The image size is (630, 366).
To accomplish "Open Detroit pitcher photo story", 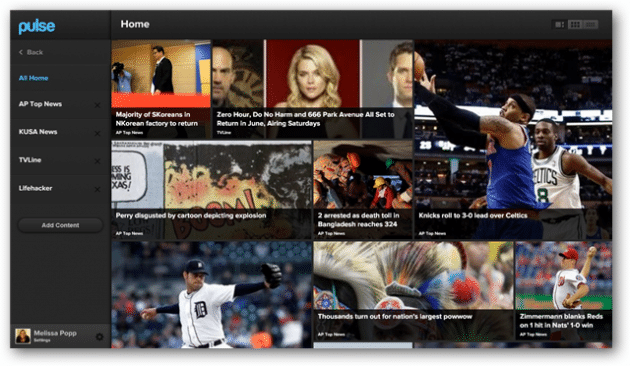I will (x=211, y=294).
